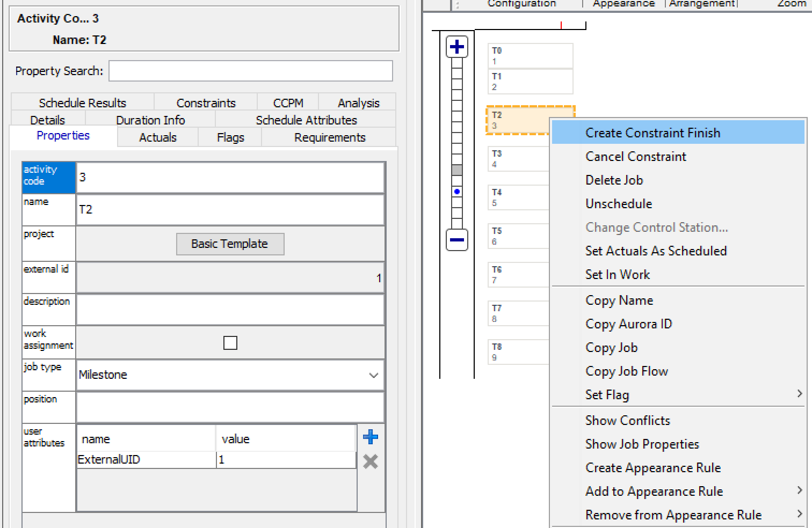
Task: Toggle the work assignment checkbox
Action: pos(230,343)
